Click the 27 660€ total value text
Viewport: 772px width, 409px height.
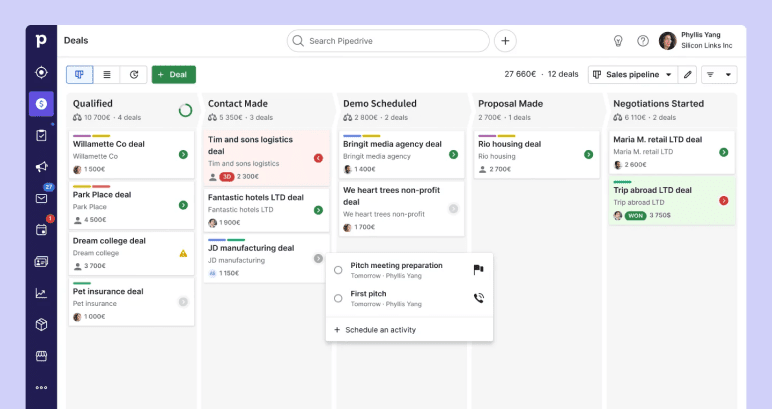click(520, 74)
